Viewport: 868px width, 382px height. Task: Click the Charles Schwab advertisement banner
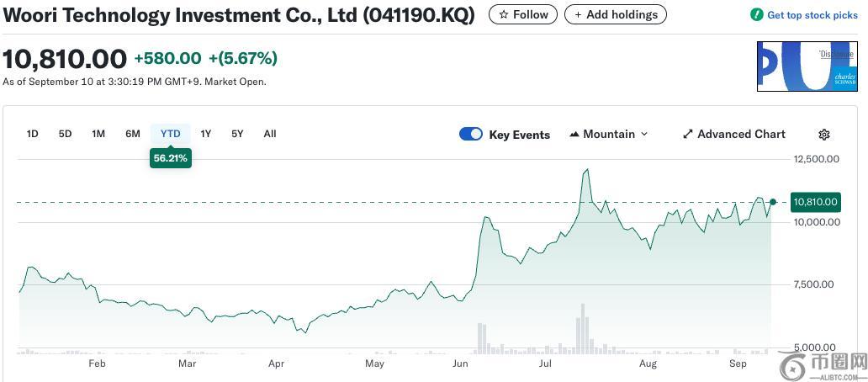click(807, 66)
